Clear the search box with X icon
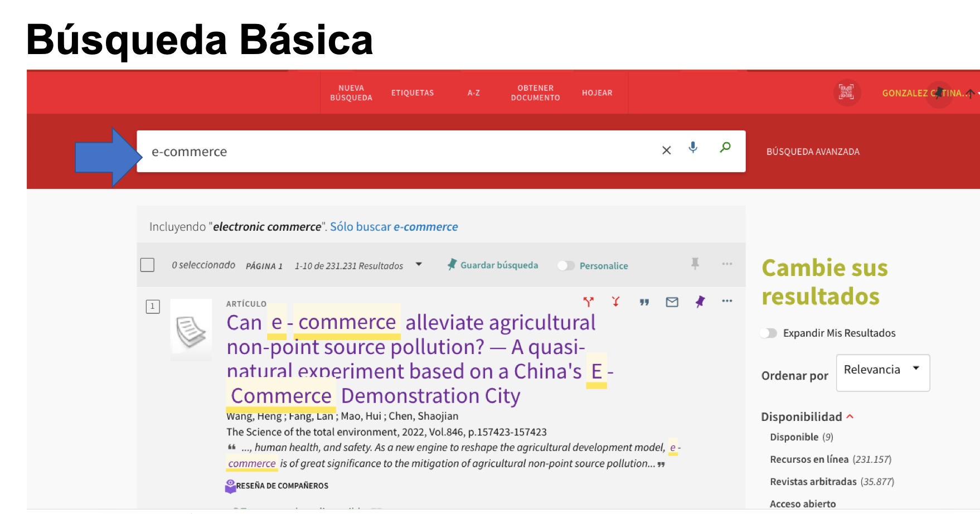980x514 pixels. click(x=666, y=151)
